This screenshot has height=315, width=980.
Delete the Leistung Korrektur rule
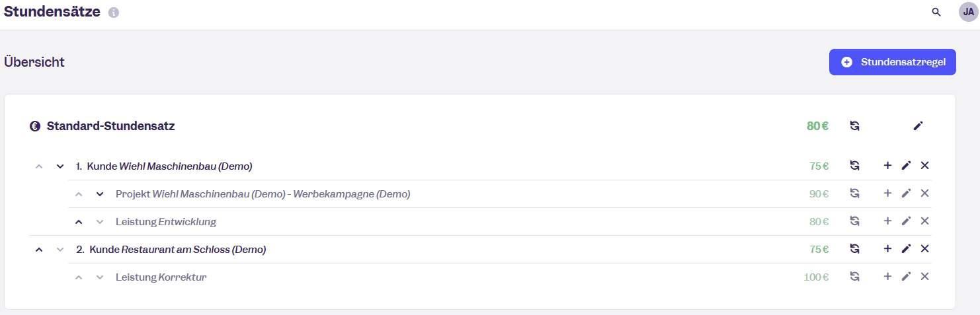click(924, 277)
